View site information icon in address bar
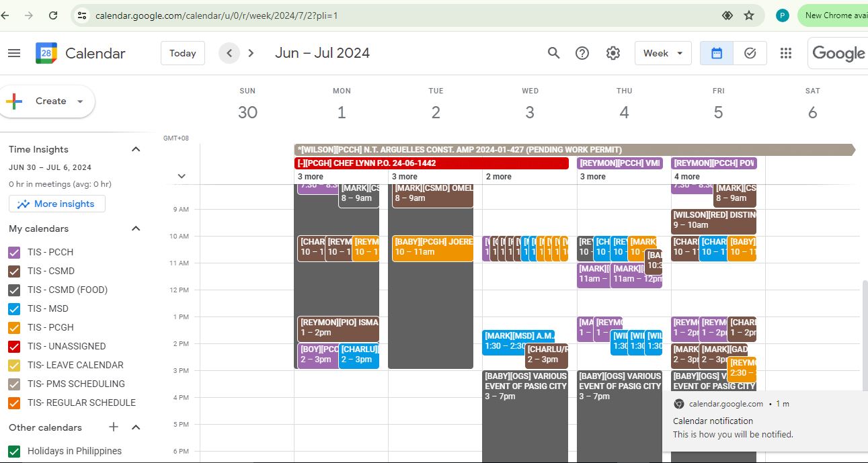The height and width of the screenshot is (463, 868). pos(82,15)
